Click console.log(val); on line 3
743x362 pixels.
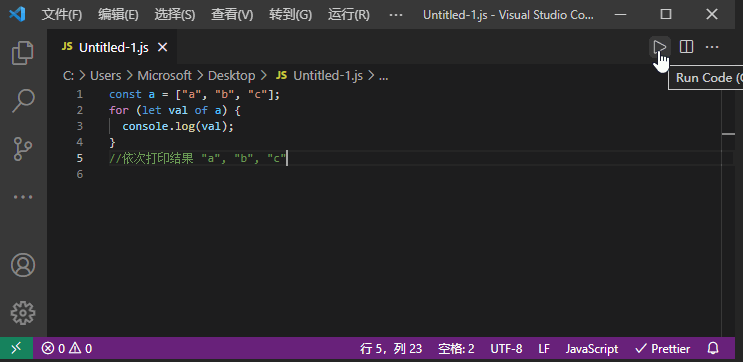[178, 127]
